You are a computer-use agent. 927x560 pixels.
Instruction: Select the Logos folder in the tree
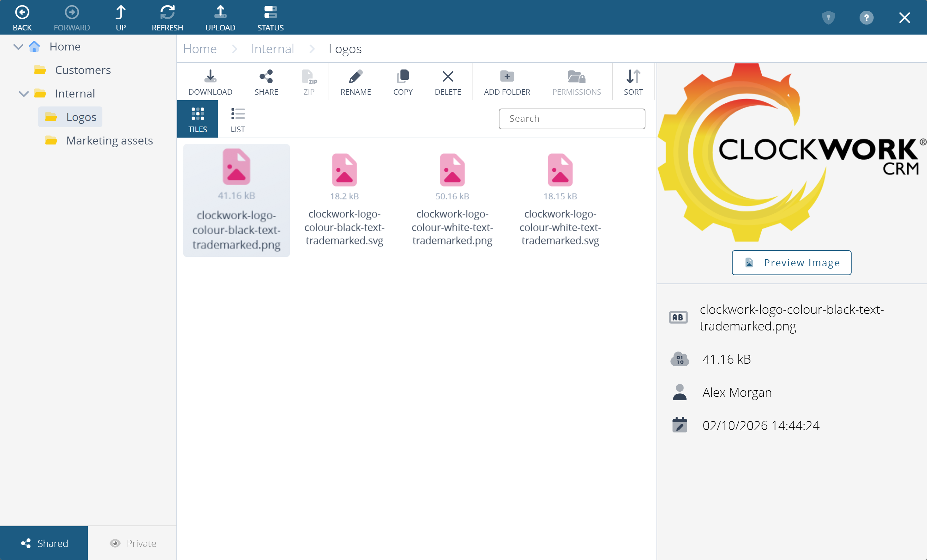(70, 117)
